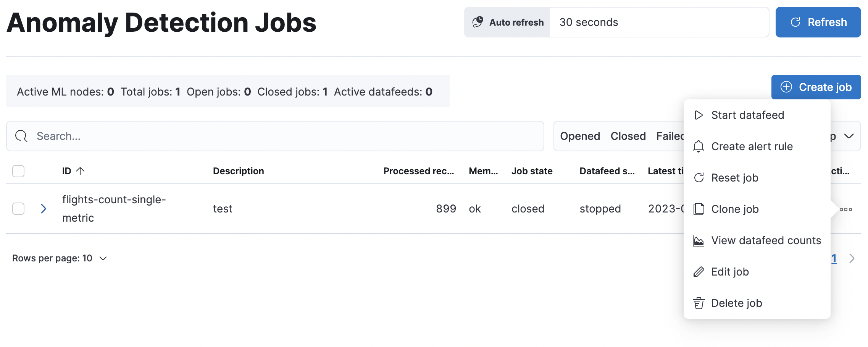Click the Create job button
868x347 pixels.
[x=816, y=87]
